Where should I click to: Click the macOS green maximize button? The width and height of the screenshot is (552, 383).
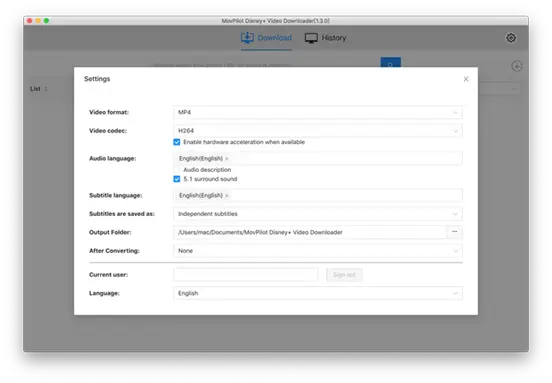pos(46,21)
